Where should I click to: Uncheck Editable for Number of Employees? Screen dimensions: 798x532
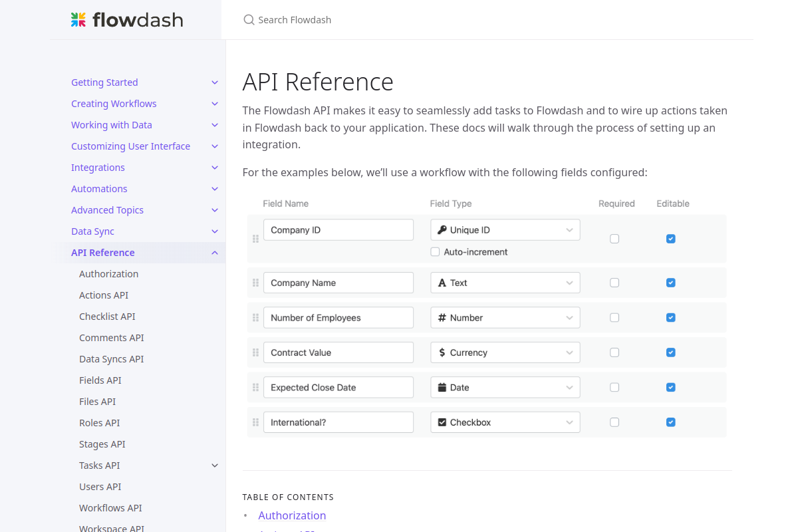click(671, 318)
